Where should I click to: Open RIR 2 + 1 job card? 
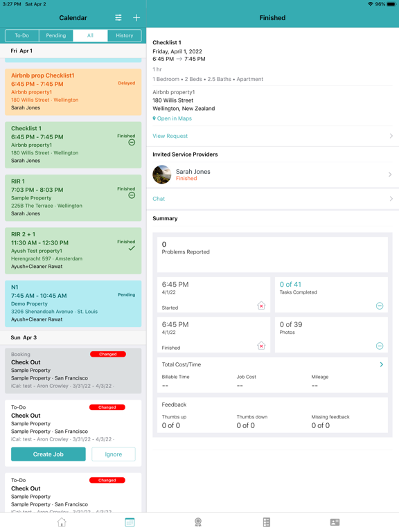[x=73, y=250]
